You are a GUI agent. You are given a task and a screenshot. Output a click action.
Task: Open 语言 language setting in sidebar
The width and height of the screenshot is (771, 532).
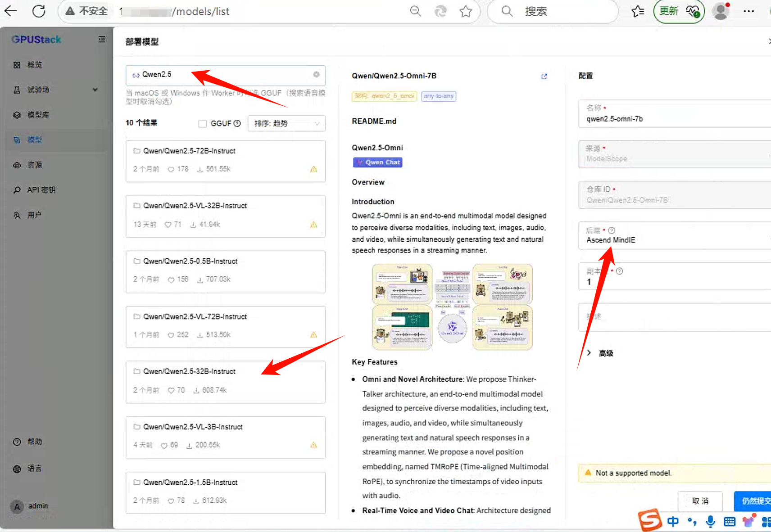coord(56,469)
